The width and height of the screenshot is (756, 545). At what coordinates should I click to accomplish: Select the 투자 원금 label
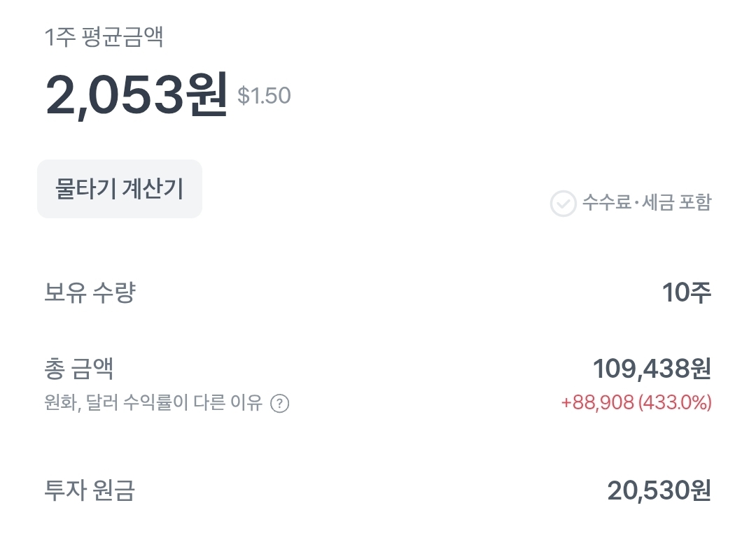click(x=90, y=491)
